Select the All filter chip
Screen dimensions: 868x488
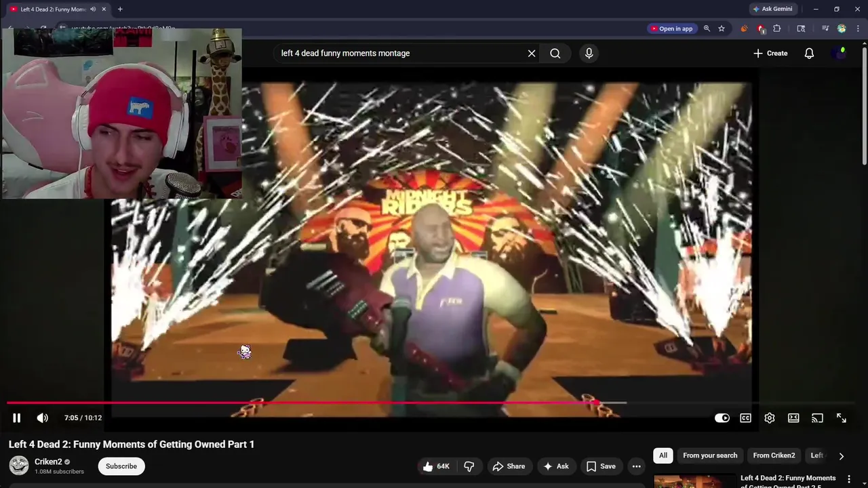click(x=663, y=455)
